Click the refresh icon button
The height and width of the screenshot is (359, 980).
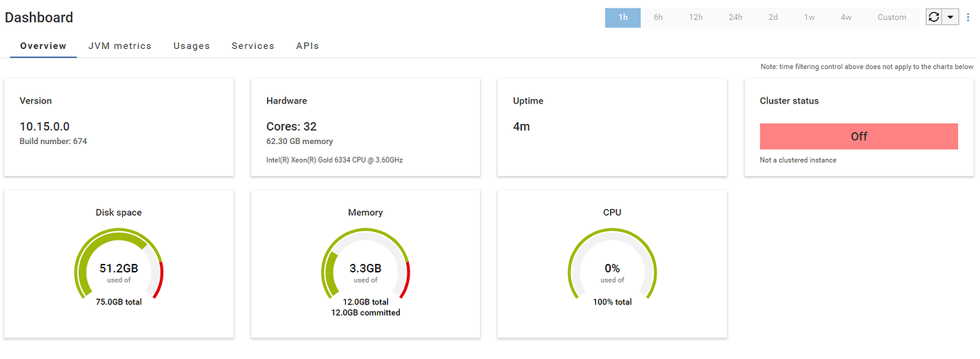pyautogui.click(x=934, y=17)
